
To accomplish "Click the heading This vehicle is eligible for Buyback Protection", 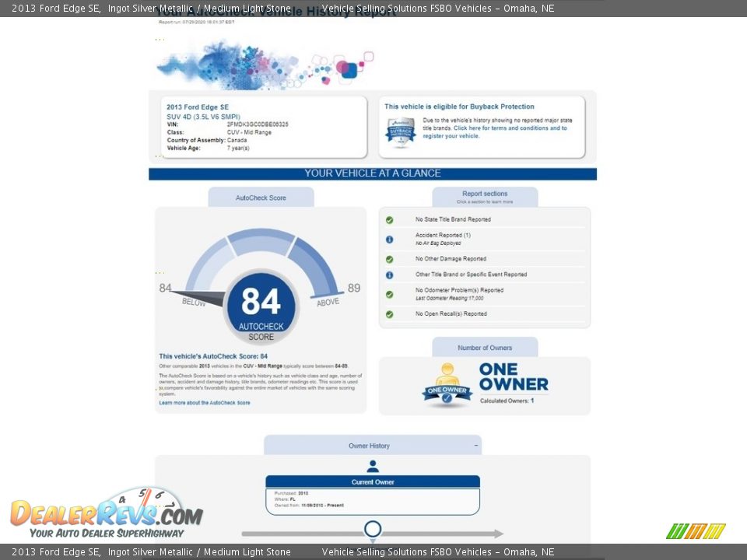I will point(459,107).
